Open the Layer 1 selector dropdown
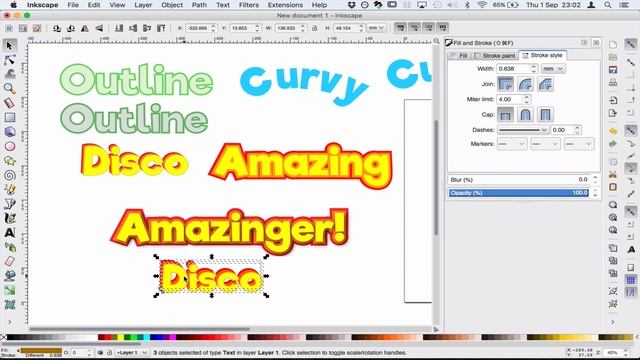Image resolution: width=640 pixels, height=360 pixels. click(x=132, y=353)
